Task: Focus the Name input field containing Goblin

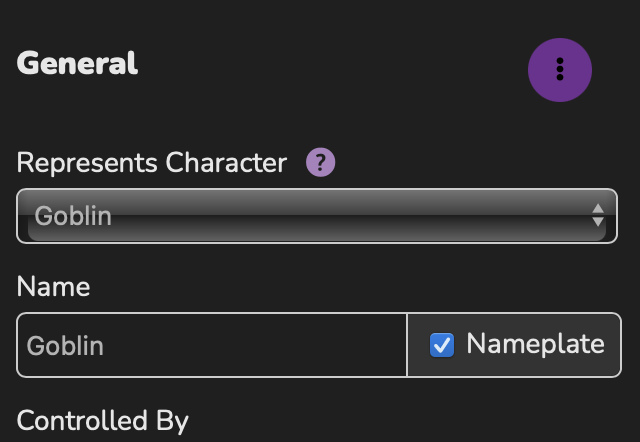Action: point(211,345)
